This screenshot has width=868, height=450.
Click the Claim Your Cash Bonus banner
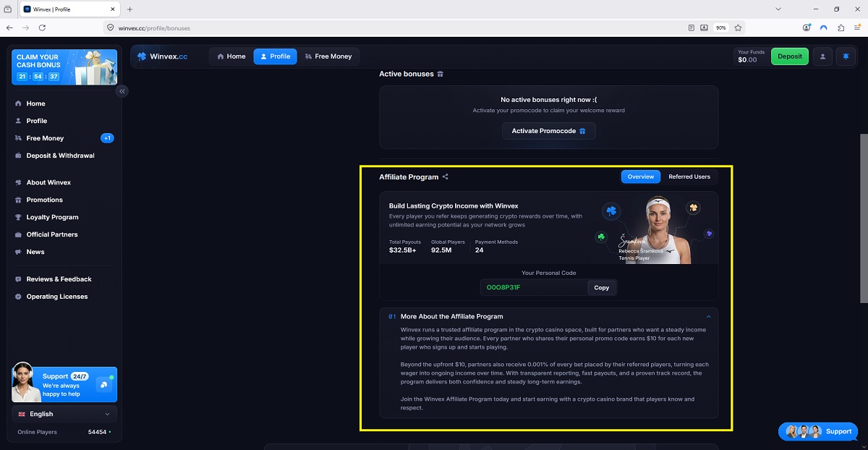pos(64,67)
